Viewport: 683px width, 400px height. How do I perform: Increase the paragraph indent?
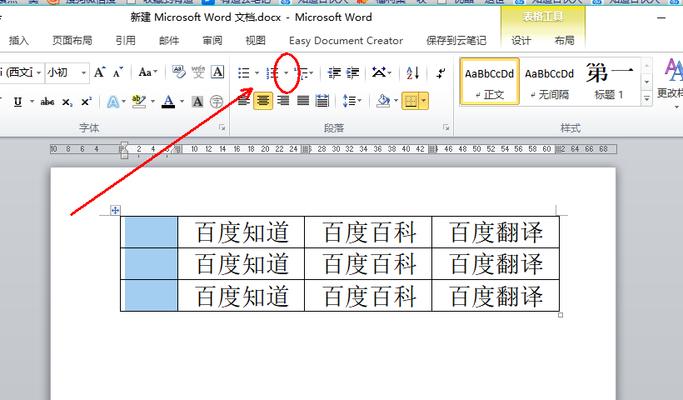353,73
